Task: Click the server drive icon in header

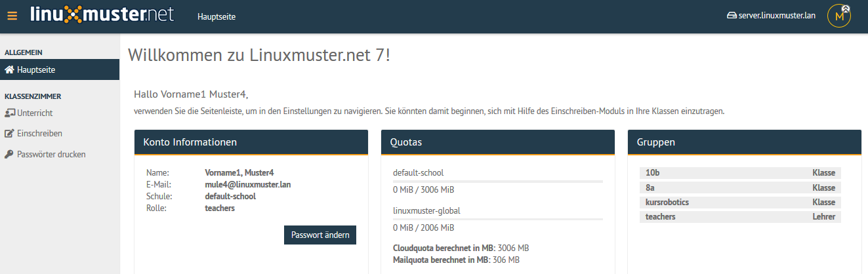Action: [732, 15]
